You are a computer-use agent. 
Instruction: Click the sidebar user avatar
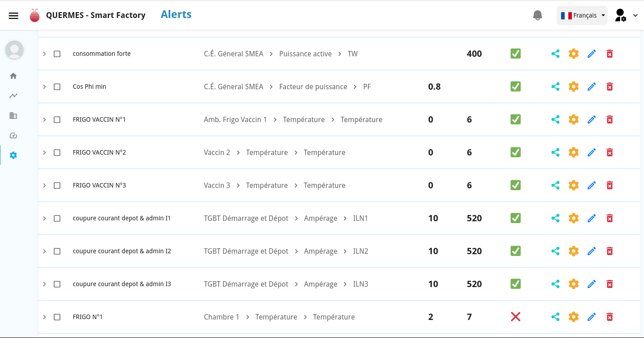click(x=14, y=49)
